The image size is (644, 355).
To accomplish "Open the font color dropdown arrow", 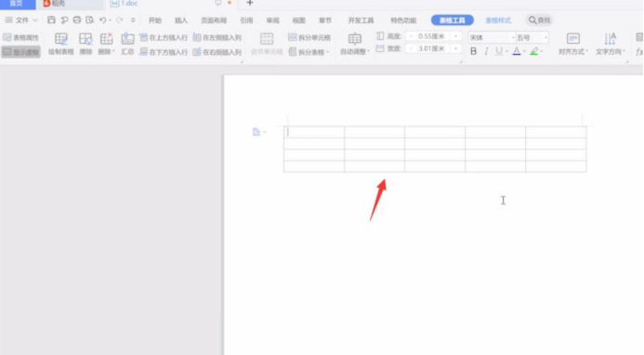I will tap(524, 52).
